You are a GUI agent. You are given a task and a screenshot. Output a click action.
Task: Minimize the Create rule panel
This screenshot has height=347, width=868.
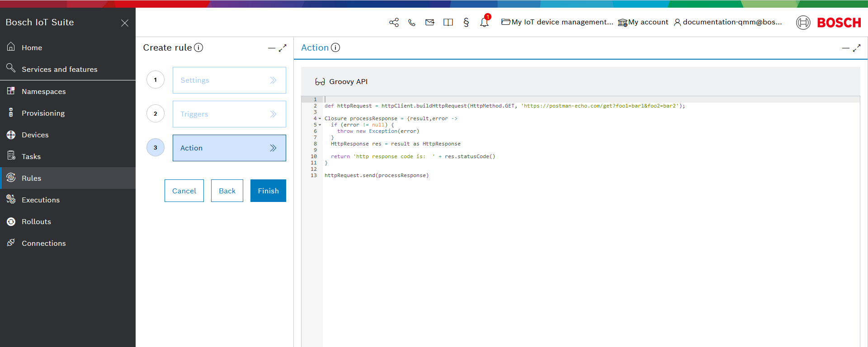(271, 48)
